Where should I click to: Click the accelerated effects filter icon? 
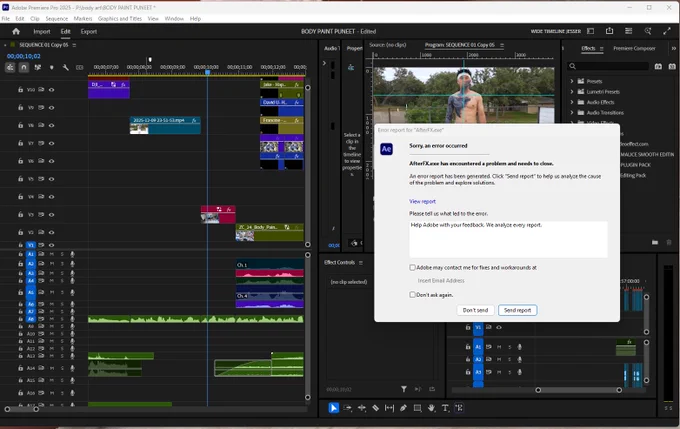pos(658,66)
